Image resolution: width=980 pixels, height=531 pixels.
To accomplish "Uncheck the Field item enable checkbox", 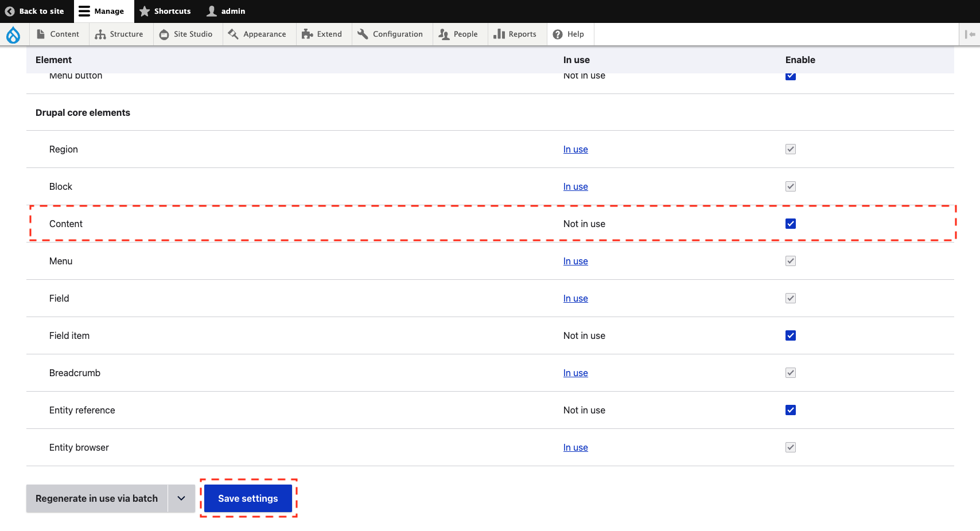I will point(791,335).
